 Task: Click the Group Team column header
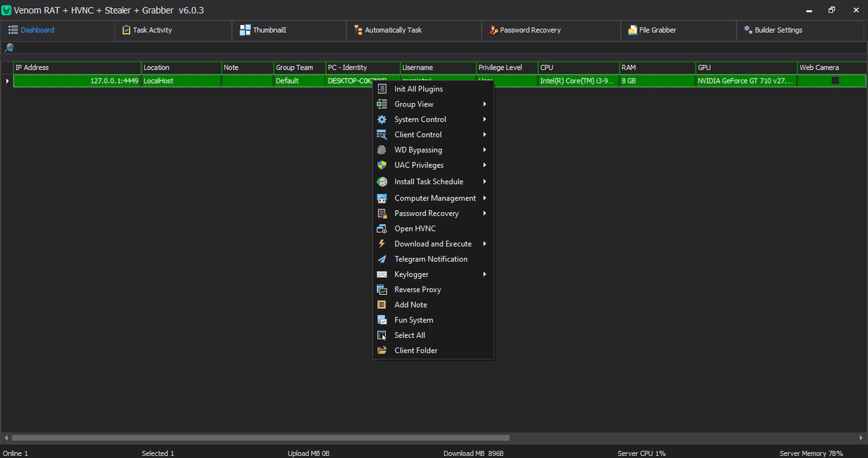click(x=300, y=68)
